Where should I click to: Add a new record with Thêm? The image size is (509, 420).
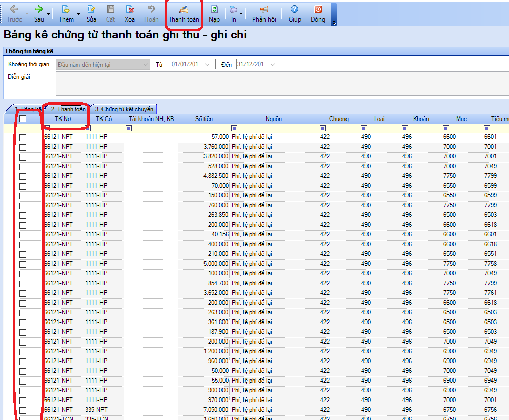66,14
